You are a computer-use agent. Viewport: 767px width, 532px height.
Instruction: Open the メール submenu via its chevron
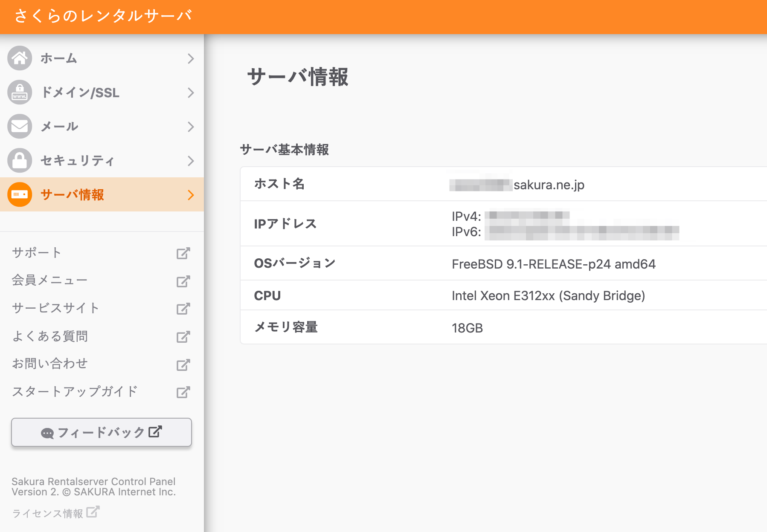(191, 127)
